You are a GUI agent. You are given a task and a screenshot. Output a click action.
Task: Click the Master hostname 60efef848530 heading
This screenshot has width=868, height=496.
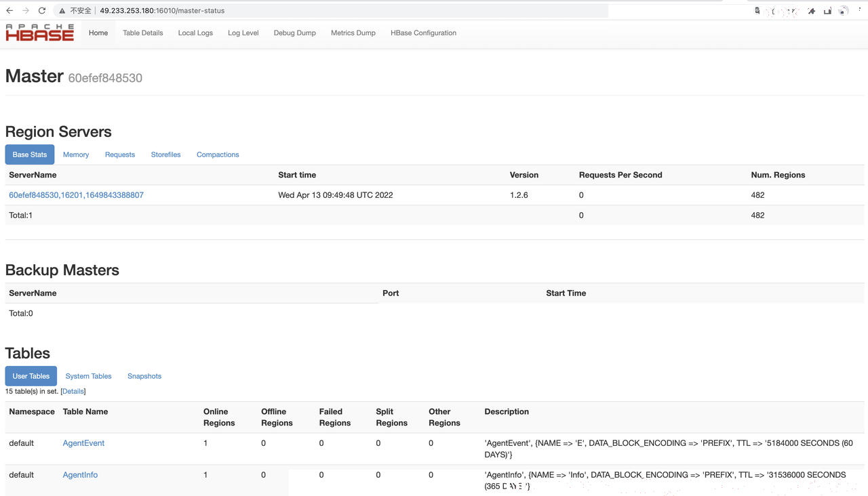click(x=105, y=78)
